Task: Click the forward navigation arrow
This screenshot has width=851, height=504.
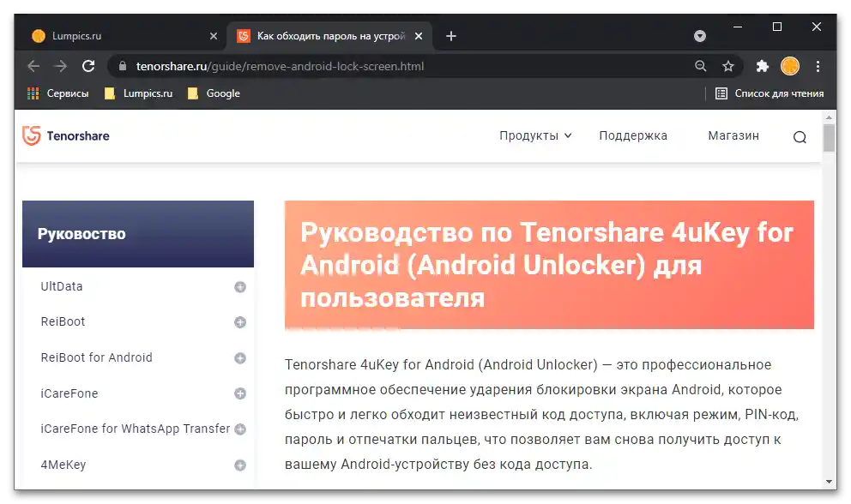Action: [61, 66]
